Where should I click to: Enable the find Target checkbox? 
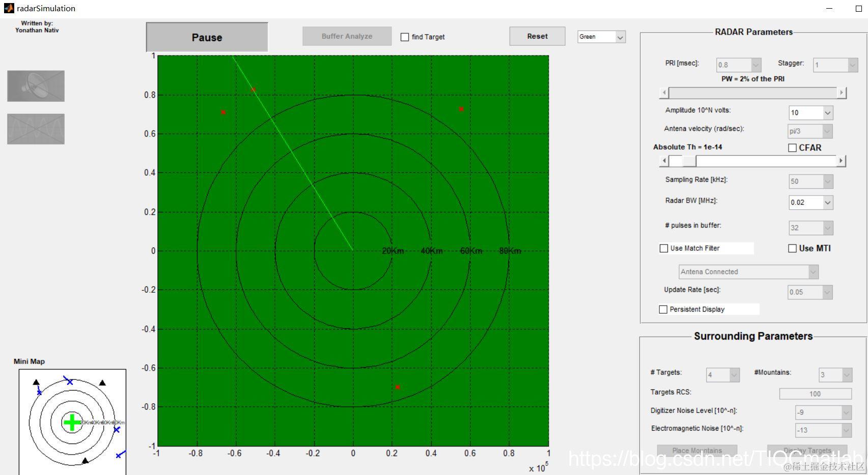405,37
